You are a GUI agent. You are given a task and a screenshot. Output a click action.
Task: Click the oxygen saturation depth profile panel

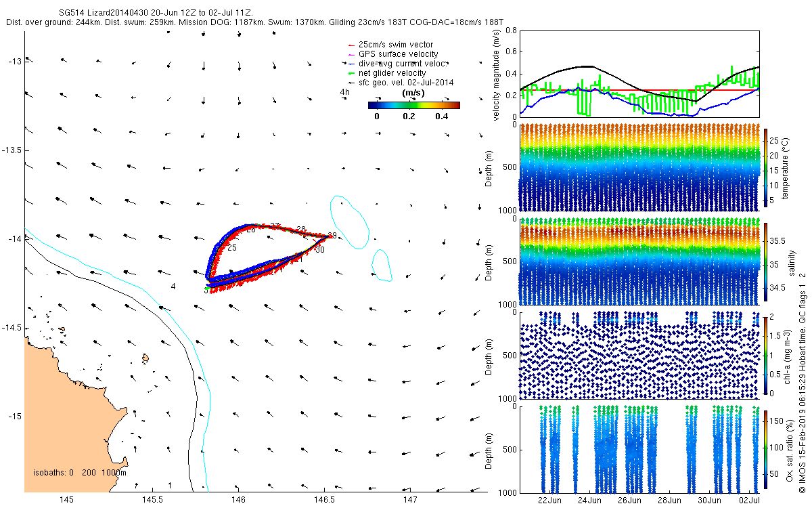point(639,449)
